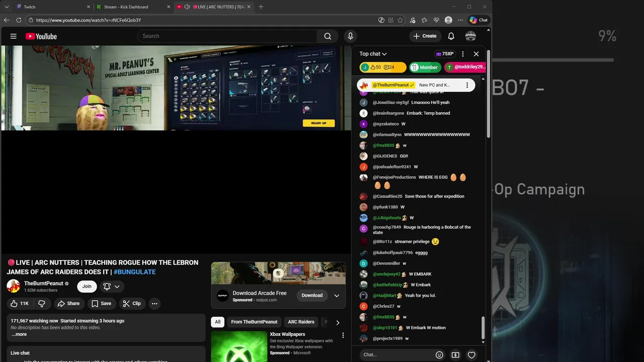The height and width of the screenshot is (362, 644).
Task: Open Super Chat dollar icon
Action: coord(455,354)
